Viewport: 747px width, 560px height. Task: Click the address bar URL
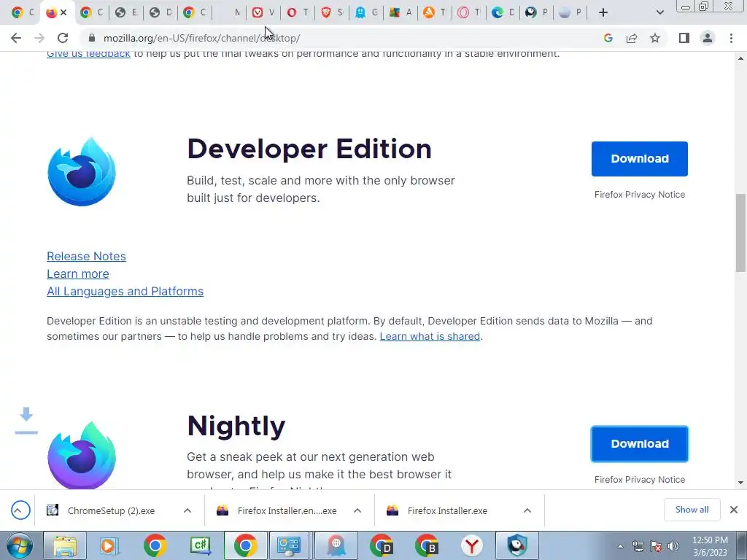click(x=201, y=38)
